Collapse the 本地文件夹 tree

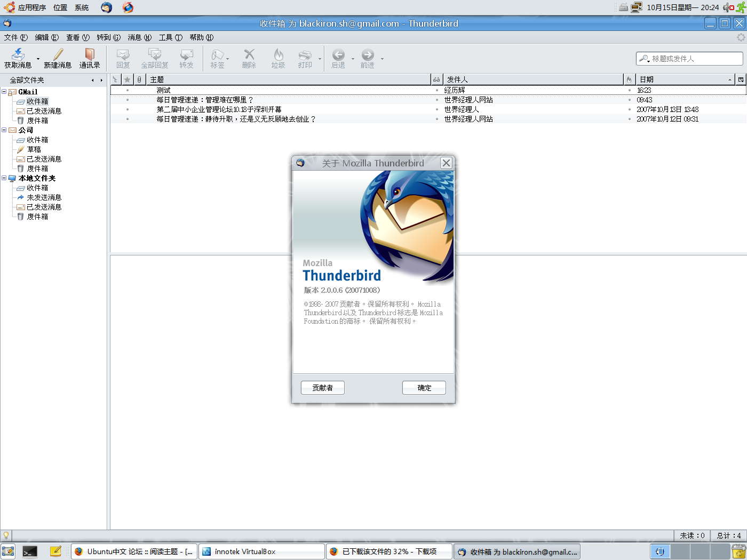[x=4, y=178]
